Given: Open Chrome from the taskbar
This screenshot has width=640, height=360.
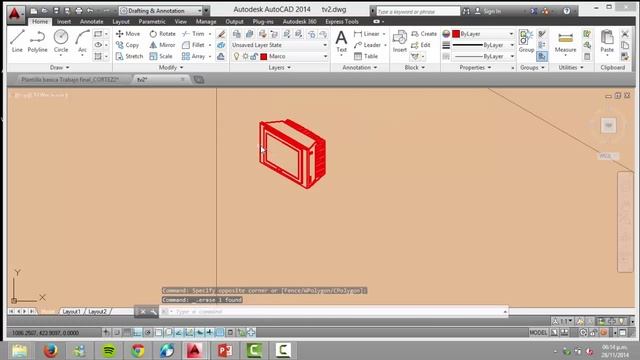Looking at the screenshot, I should click(138, 350).
